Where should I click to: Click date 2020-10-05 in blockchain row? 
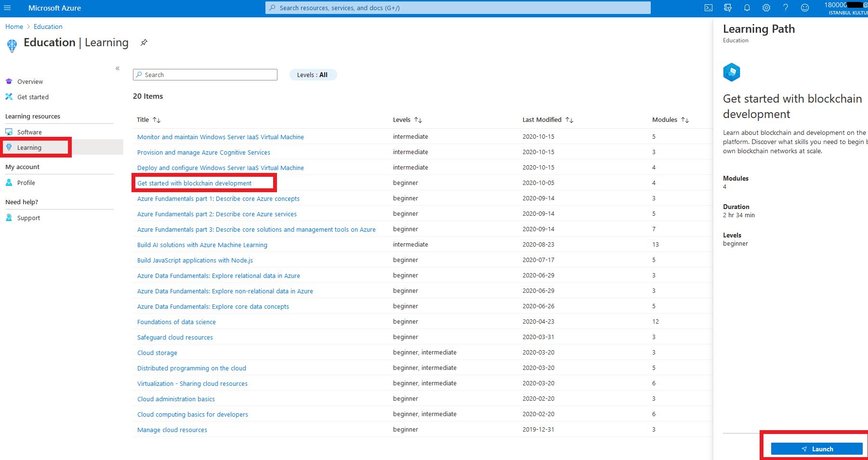[539, 183]
